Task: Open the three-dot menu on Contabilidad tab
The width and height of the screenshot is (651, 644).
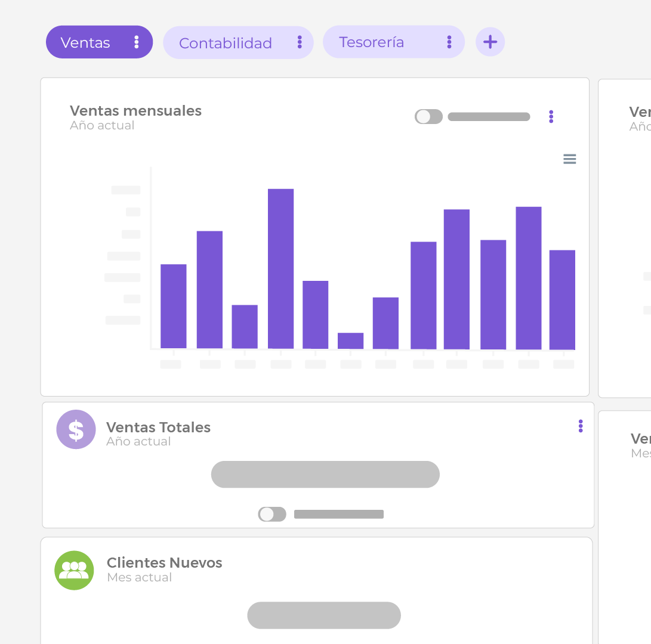Action: pos(300,42)
